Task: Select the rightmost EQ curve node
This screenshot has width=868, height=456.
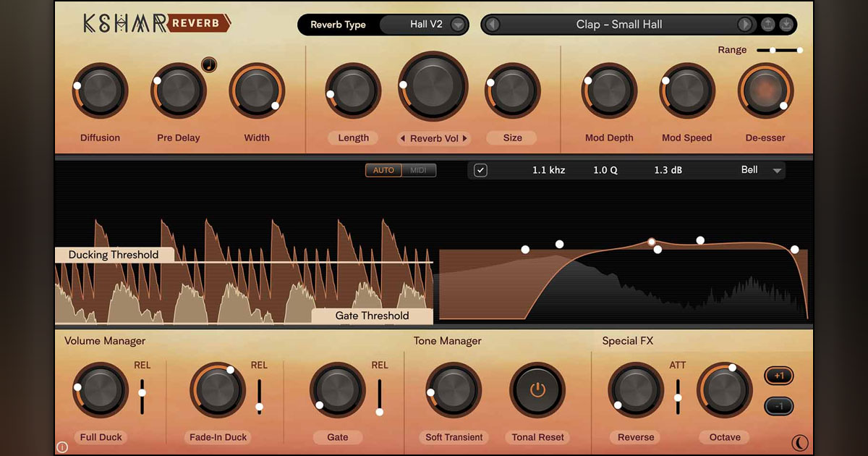Action: coord(794,250)
